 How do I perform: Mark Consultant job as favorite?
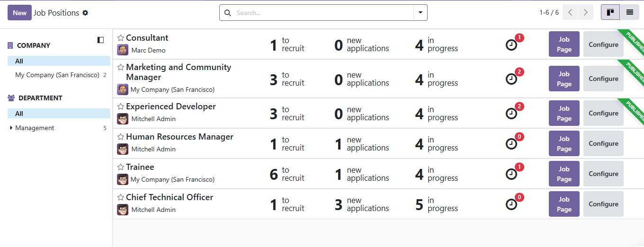121,38
